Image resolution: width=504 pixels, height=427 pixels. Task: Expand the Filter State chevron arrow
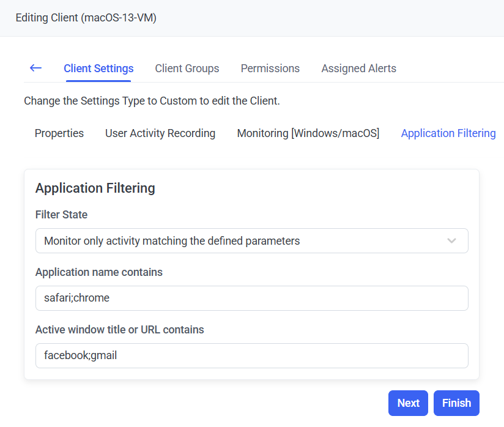(451, 241)
